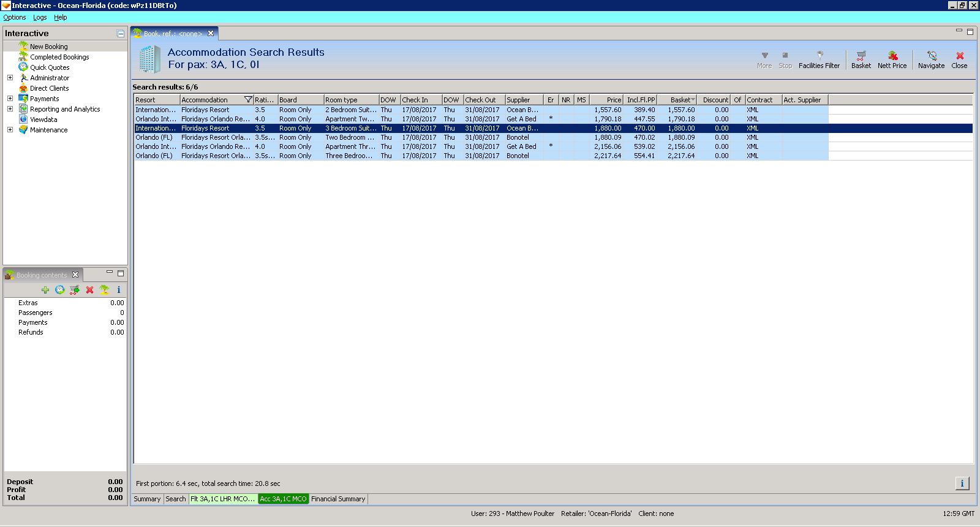Image resolution: width=980 pixels, height=527 pixels.
Task: Expand the Administrator tree node
Action: click(10, 78)
